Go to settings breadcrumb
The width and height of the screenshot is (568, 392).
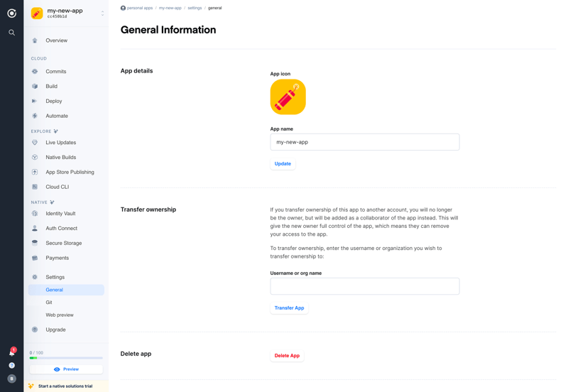(x=195, y=8)
